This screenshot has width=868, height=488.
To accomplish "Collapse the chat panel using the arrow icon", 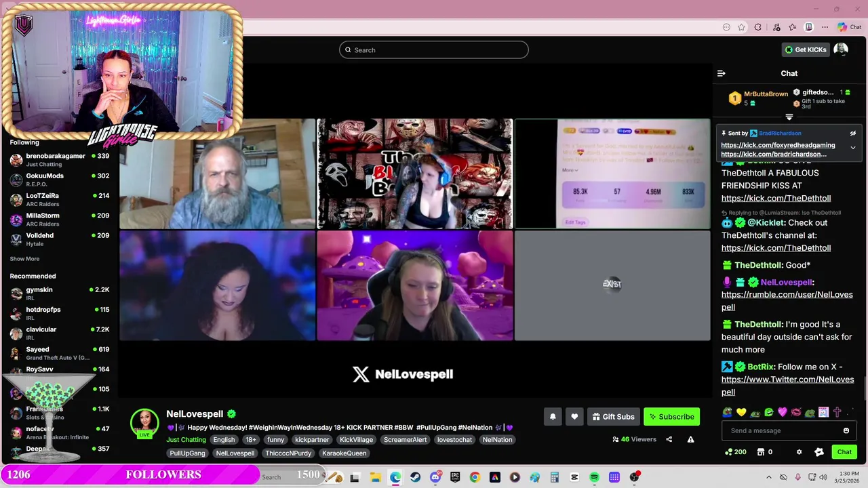I will [x=721, y=73].
